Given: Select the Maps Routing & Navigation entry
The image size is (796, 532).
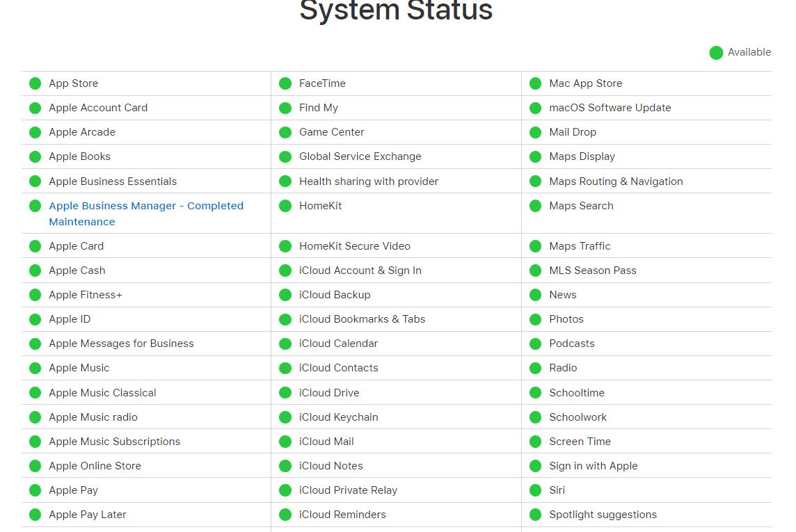Looking at the screenshot, I should (x=616, y=181).
